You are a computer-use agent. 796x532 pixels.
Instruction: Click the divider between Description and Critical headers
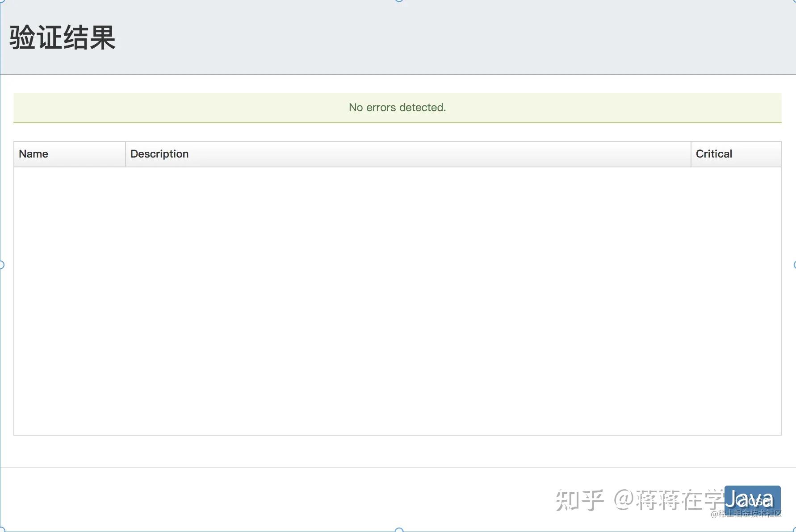point(691,154)
